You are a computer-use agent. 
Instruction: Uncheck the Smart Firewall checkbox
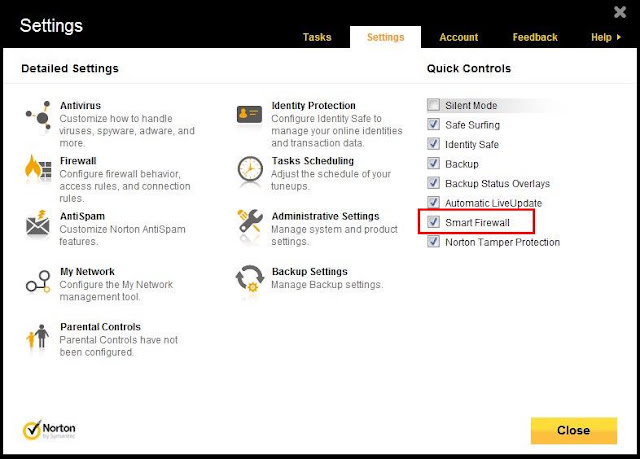coord(433,222)
